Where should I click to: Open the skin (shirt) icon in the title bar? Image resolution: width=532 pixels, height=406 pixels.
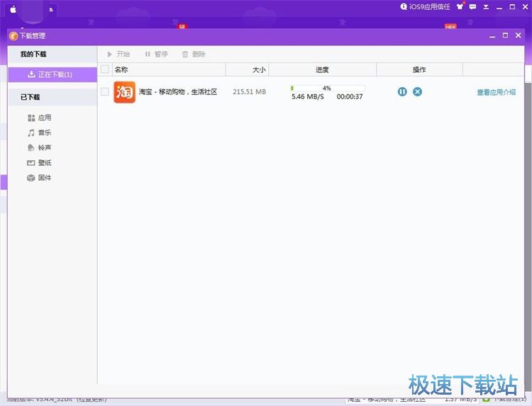coord(460,7)
